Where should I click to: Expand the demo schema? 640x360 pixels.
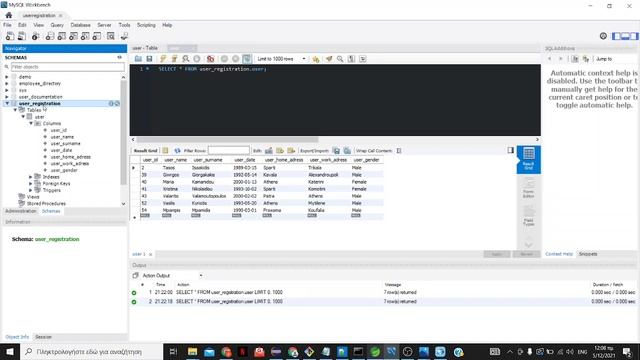tap(7, 77)
